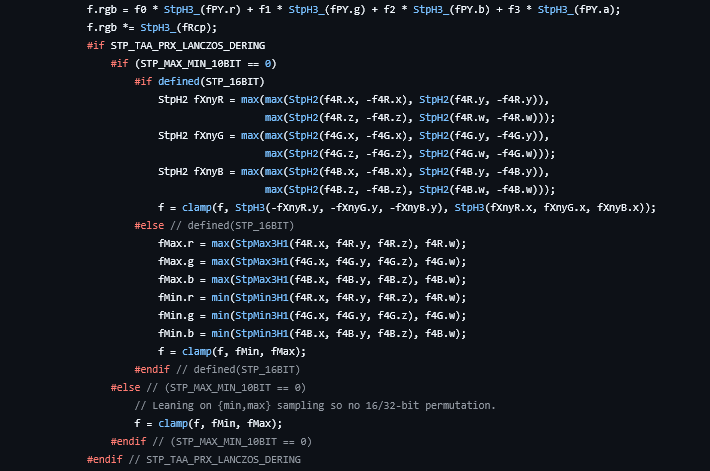
Task: Click the f.rgb = f0 * StpH3_ line
Action: click(354, 10)
